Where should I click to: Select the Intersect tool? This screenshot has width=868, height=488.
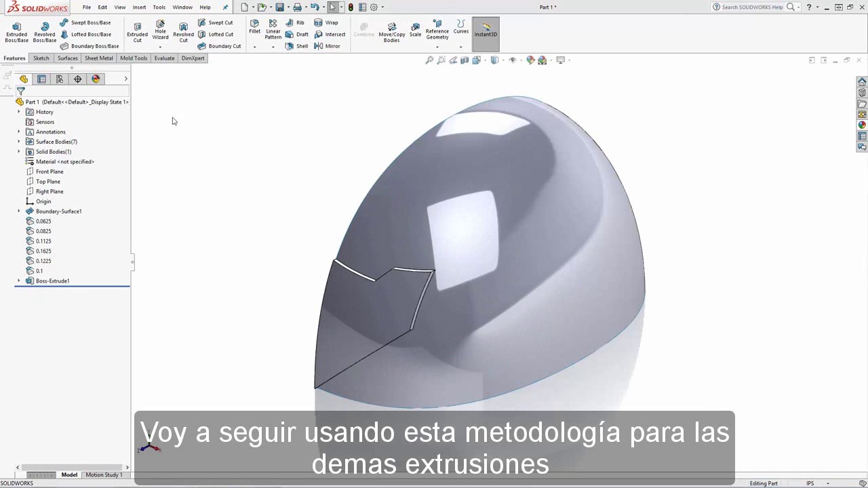tap(330, 34)
